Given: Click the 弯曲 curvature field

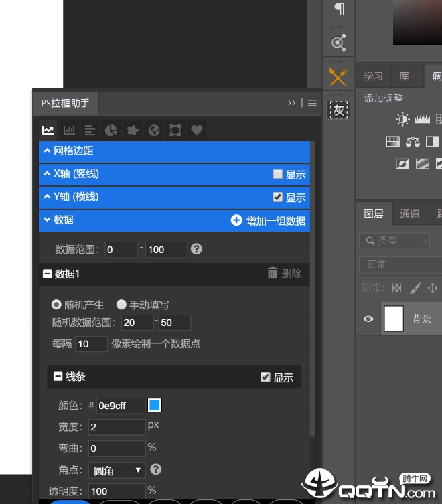Looking at the screenshot, I should click(117, 448).
